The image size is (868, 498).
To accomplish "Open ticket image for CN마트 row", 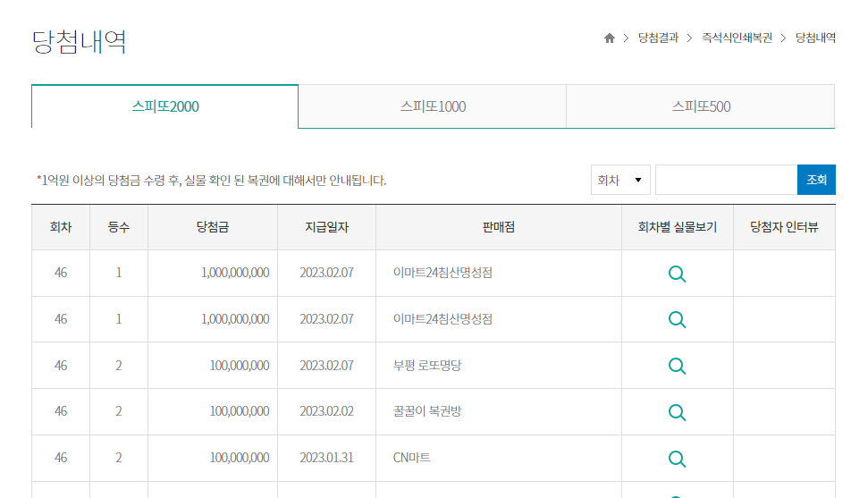I will [x=677, y=458].
